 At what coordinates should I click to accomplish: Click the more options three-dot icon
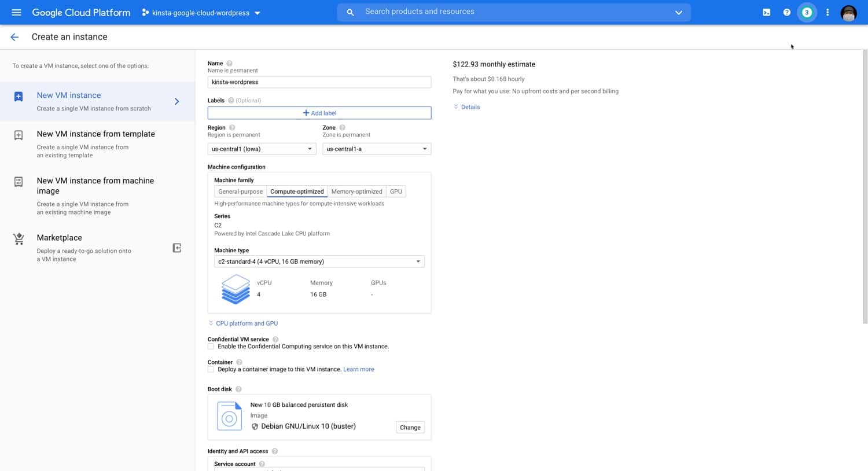click(827, 12)
